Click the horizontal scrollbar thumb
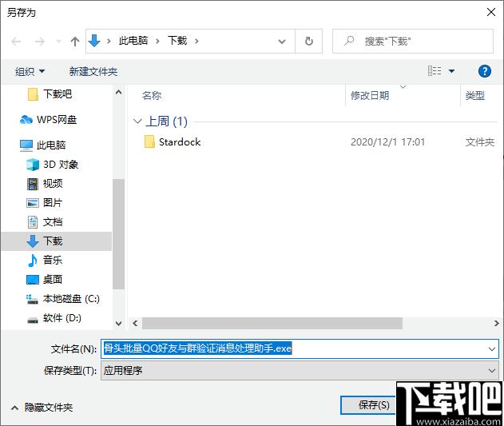Image resolution: width=504 pixels, height=426 pixels. pyautogui.click(x=272, y=323)
